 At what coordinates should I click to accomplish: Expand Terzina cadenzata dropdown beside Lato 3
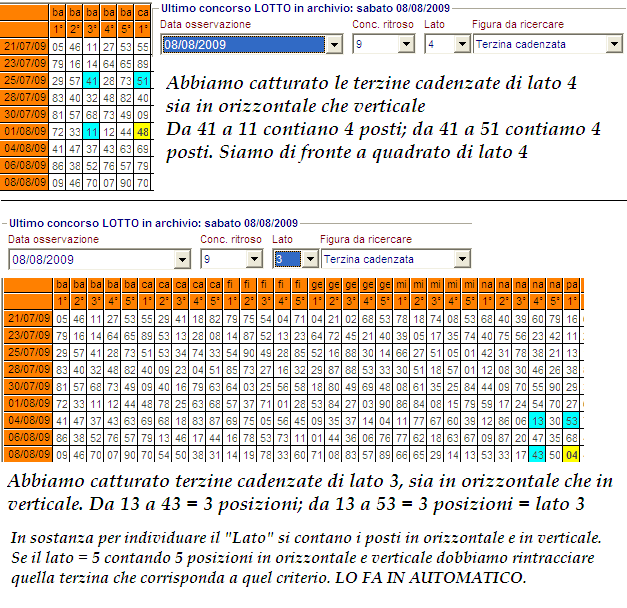462,259
